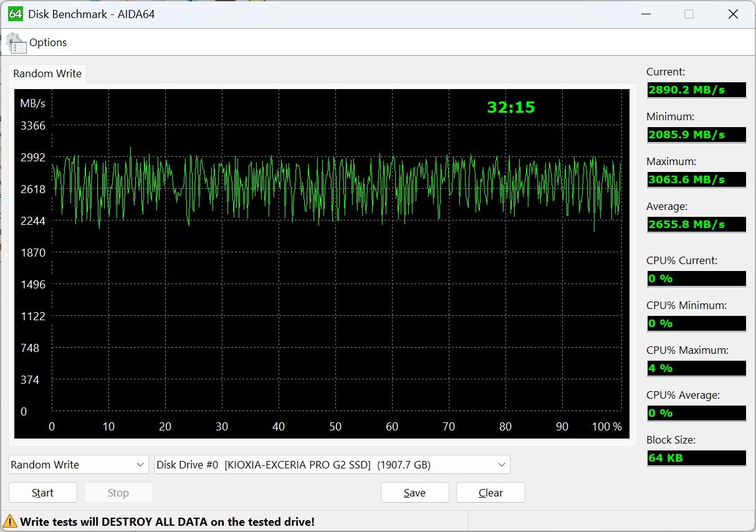Screen dimensions: 756x532
Task: Open the Options menu
Action: tap(48, 42)
